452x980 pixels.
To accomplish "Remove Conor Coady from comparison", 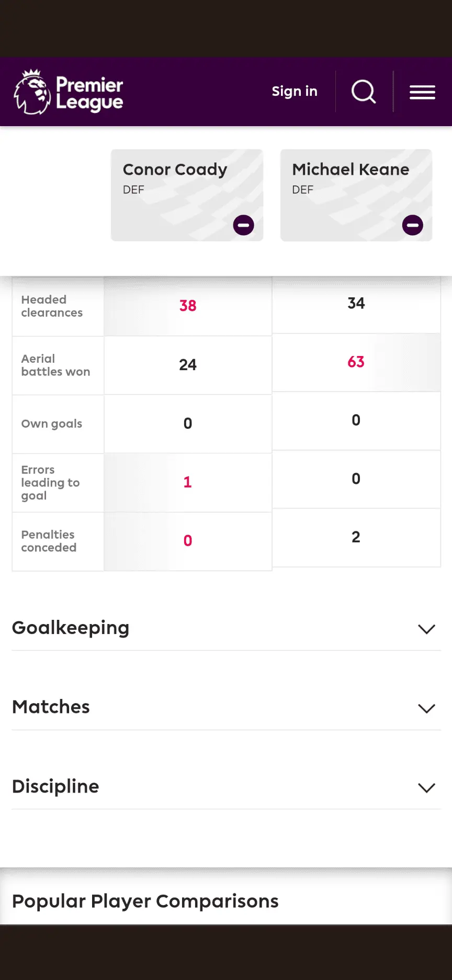I will tap(243, 226).
